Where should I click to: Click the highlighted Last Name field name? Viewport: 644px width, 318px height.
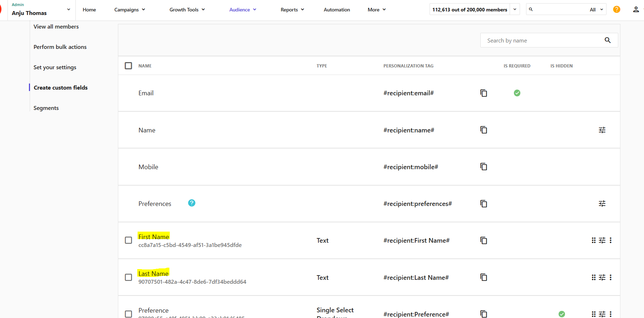(153, 273)
